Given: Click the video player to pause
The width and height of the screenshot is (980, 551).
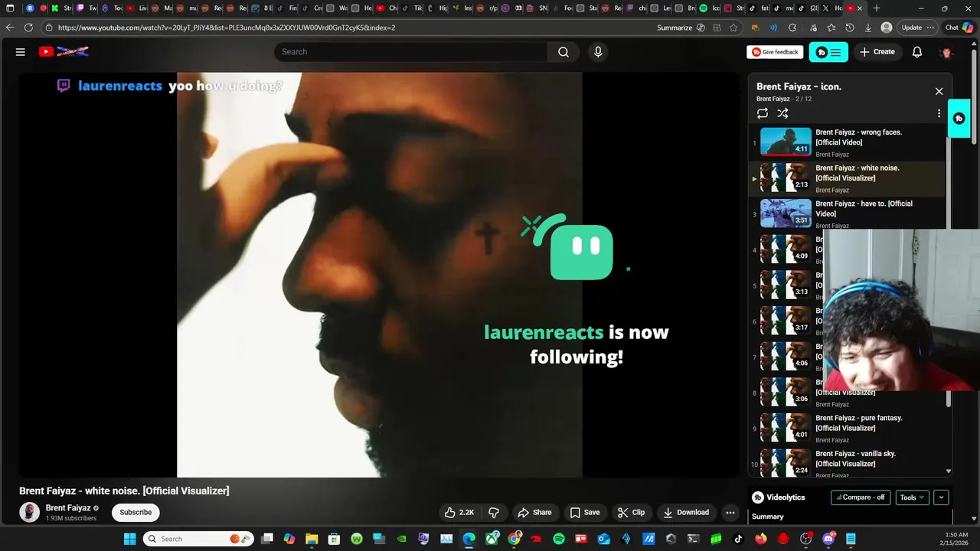Looking at the screenshot, I should pos(379,275).
